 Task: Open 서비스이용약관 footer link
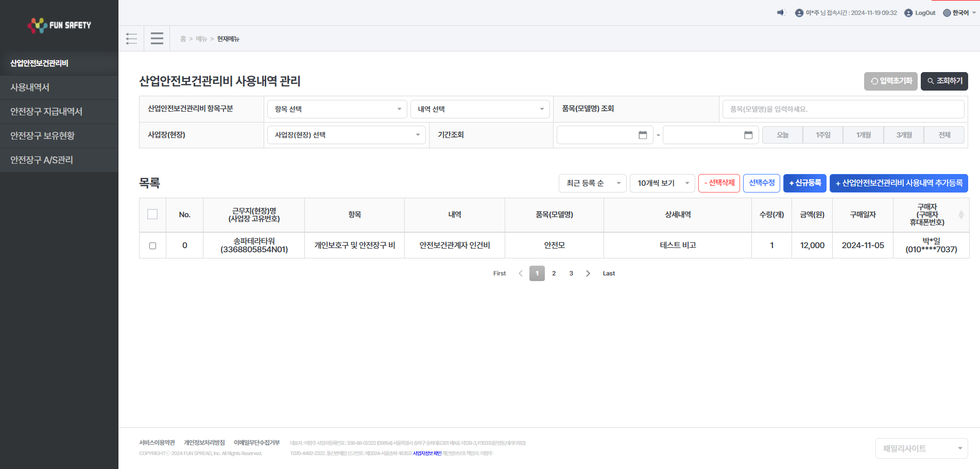coord(157,443)
